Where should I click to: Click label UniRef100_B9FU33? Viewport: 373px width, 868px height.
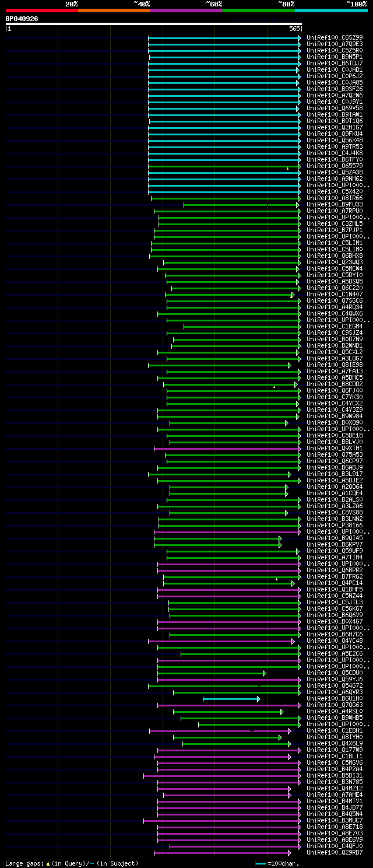pyautogui.click(x=335, y=204)
